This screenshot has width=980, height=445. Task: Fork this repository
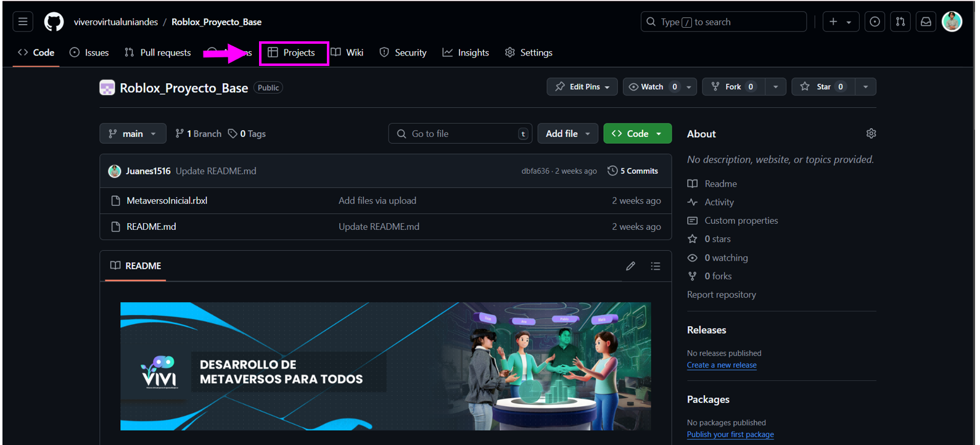733,87
